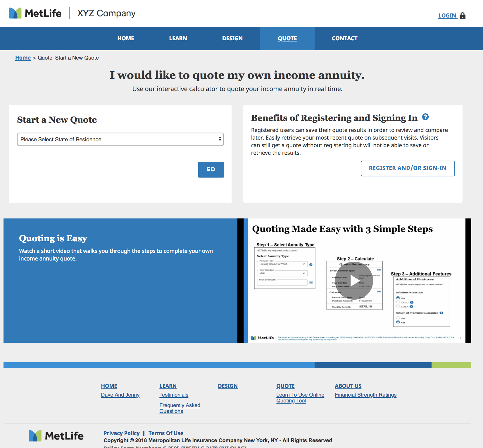Click the MetLife logo in the header
Viewport: 483px width, 448px height.
(35, 13)
